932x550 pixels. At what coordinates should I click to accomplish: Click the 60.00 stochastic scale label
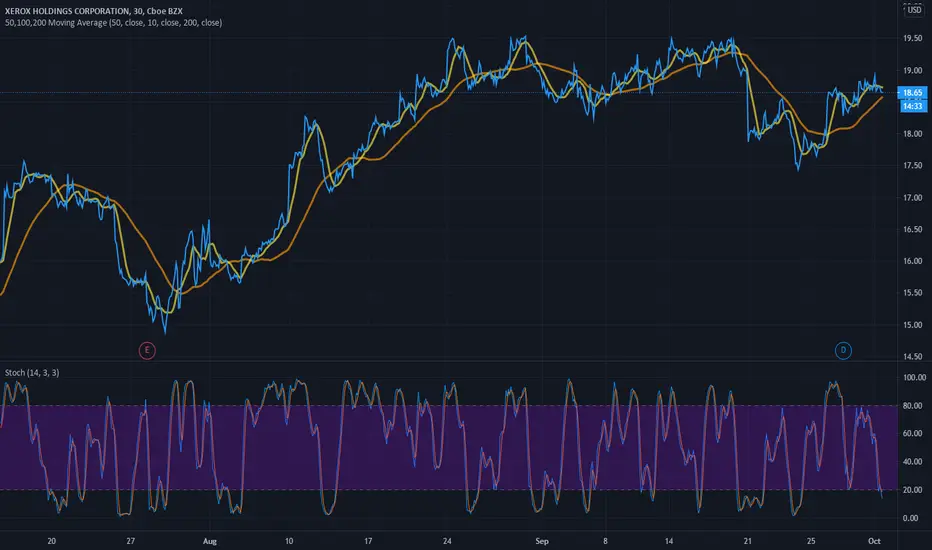[x=912, y=433]
